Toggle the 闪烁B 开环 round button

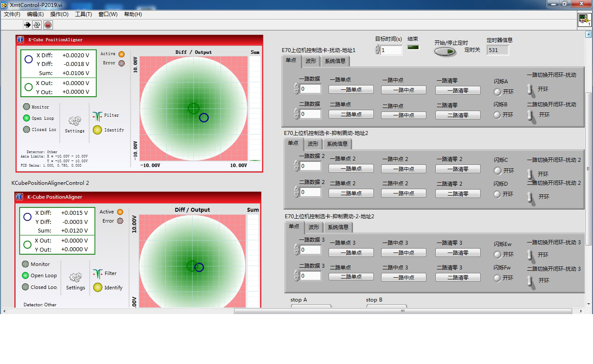click(x=497, y=115)
